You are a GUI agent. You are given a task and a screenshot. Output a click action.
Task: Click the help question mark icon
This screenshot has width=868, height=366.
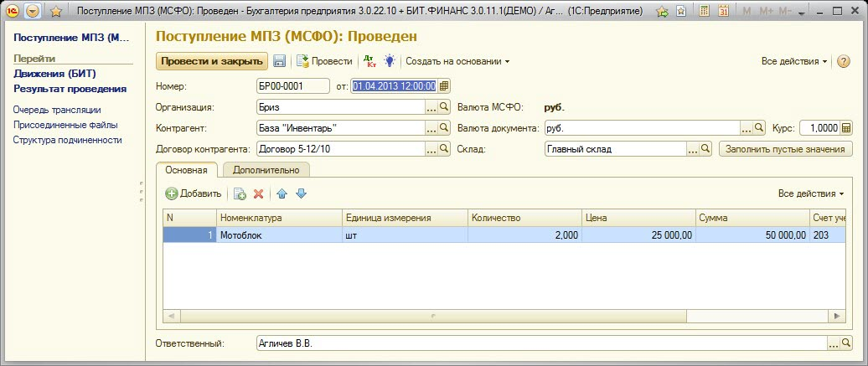tap(843, 61)
